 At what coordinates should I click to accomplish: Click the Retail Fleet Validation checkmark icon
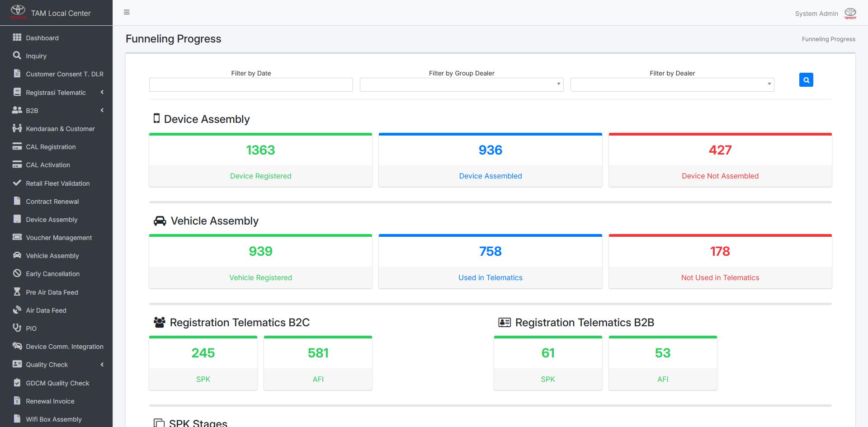(17, 183)
